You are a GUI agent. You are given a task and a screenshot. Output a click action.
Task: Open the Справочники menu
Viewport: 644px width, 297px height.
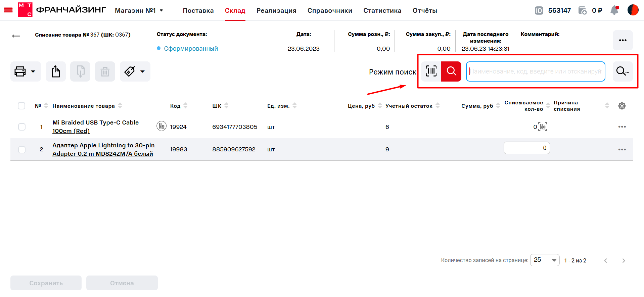tap(330, 10)
